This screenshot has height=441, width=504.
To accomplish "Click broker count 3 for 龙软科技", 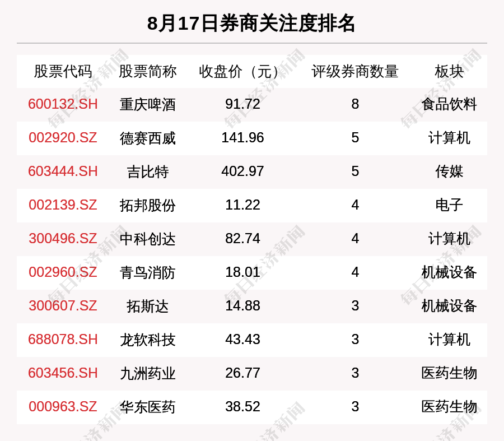I will [x=355, y=340].
